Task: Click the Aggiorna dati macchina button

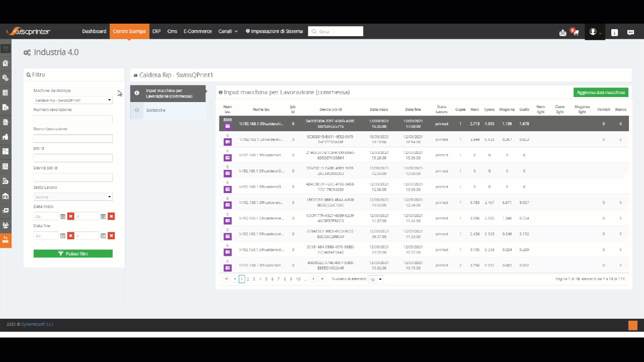Action: (x=601, y=93)
